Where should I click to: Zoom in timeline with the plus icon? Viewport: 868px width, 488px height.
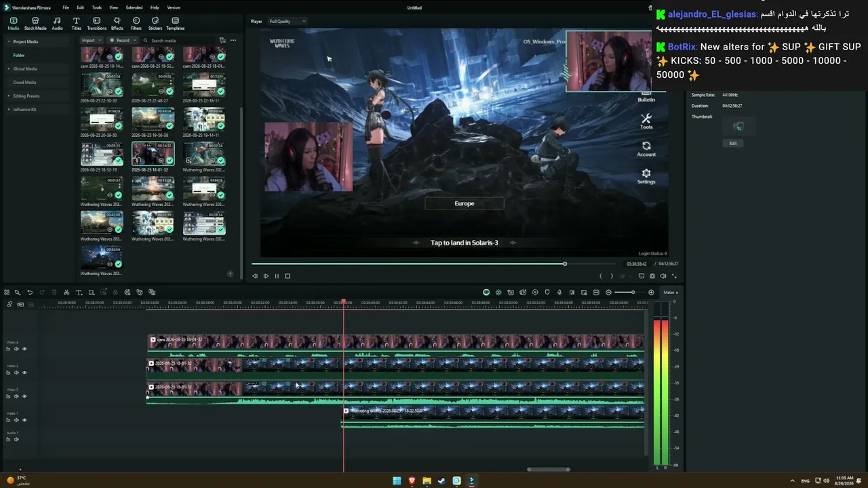(x=651, y=293)
